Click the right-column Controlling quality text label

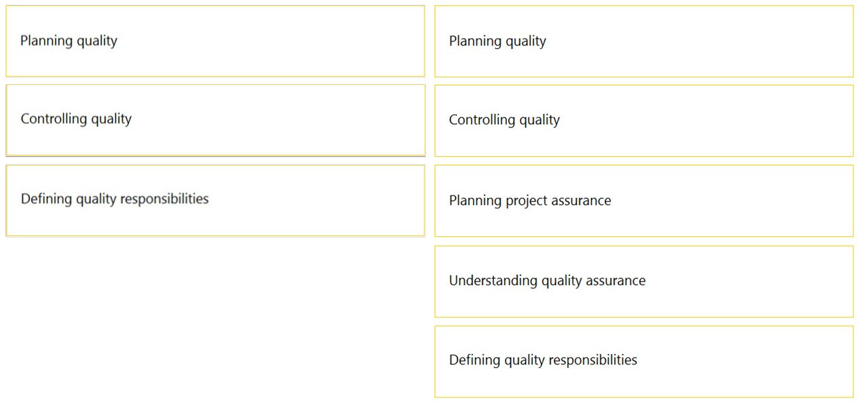504,120
